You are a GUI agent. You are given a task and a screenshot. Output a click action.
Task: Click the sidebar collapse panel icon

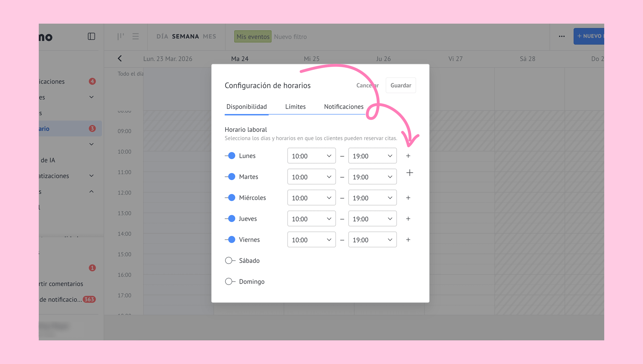coord(91,36)
